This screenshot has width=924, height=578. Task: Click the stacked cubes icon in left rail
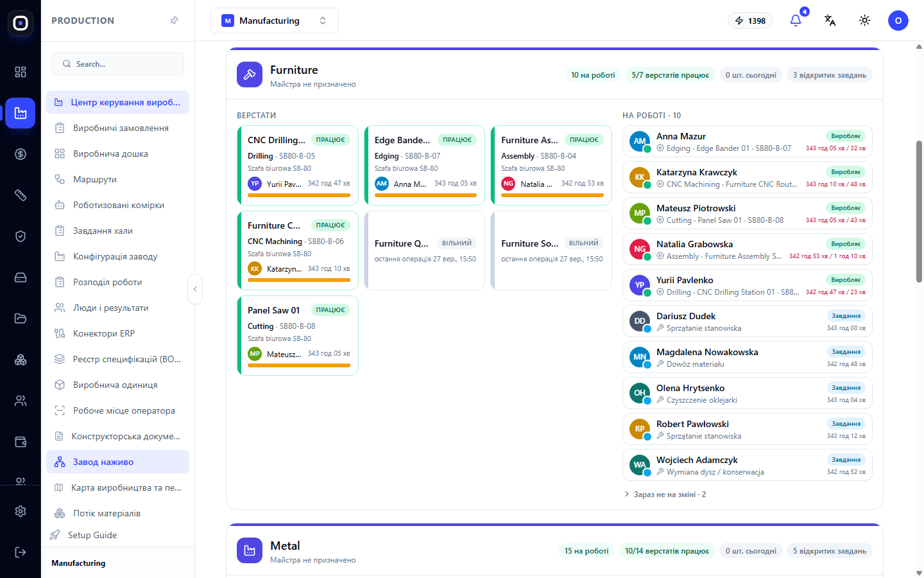[21, 360]
